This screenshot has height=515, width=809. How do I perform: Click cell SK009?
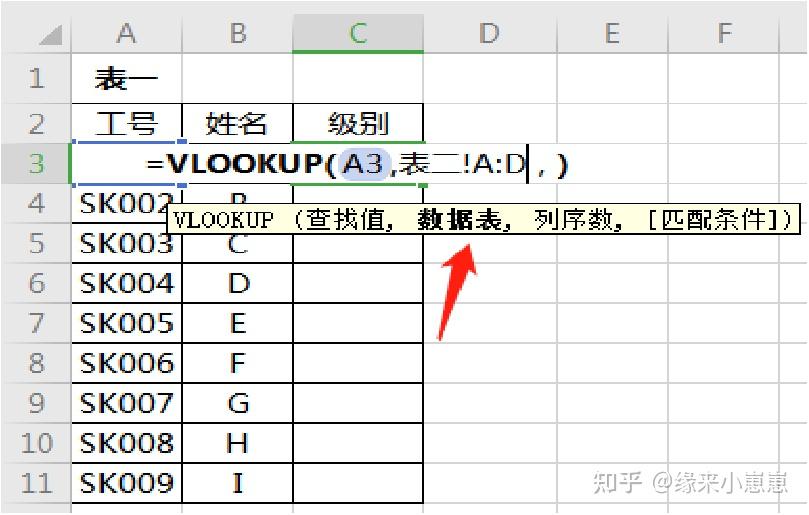[x=126, y=482]
